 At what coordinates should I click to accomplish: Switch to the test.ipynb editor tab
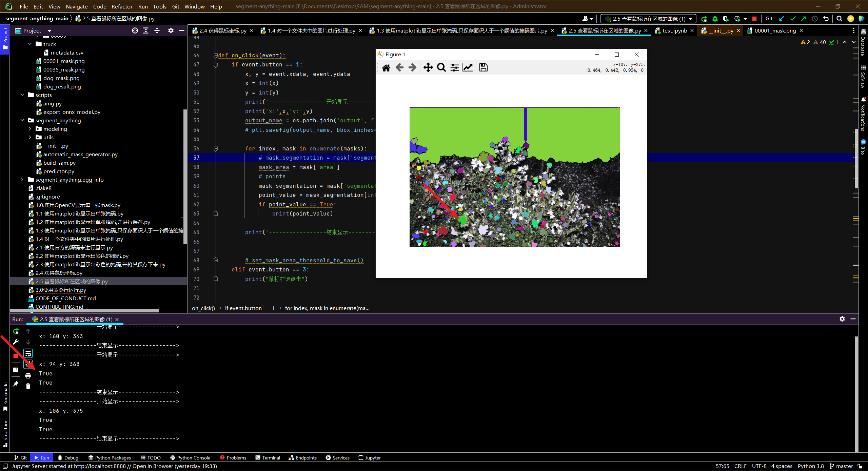click(674, 30)
